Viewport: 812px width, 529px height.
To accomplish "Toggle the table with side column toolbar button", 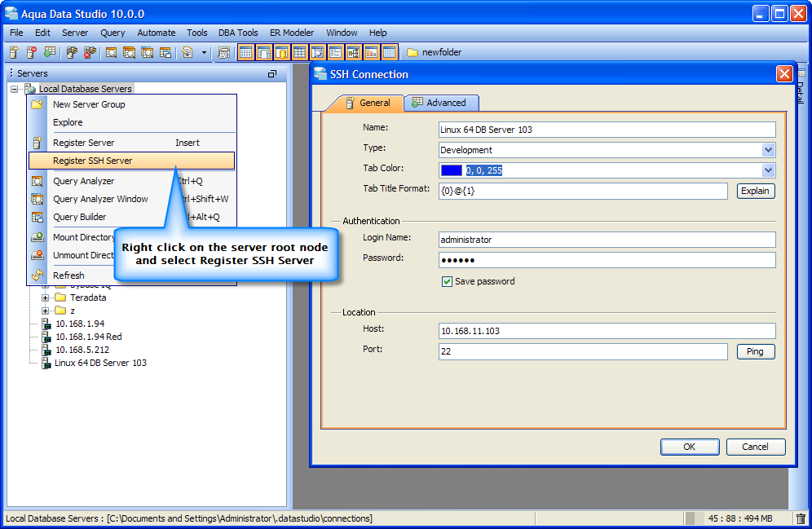I will [264, 52].
